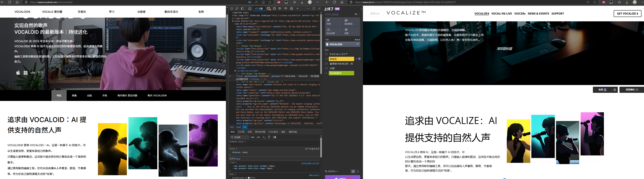644x179 pixels.
Task: Expand the collapsed script element in DOM tree
Action: click(235, 71)
